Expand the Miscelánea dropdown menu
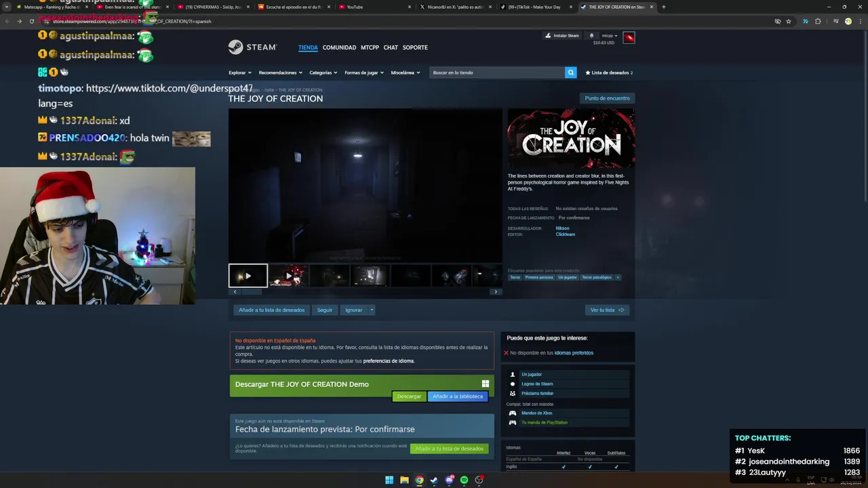 406,73
